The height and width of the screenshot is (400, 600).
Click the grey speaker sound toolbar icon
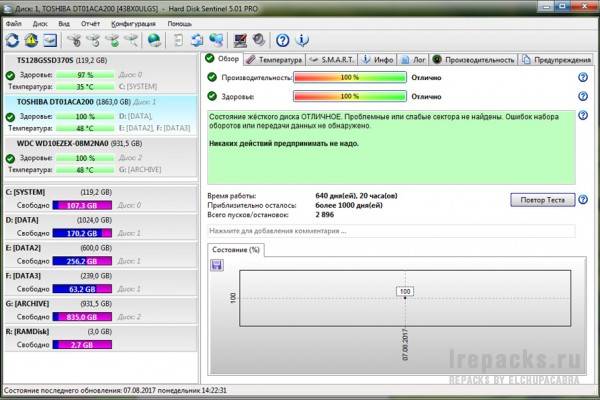[259, 40]
